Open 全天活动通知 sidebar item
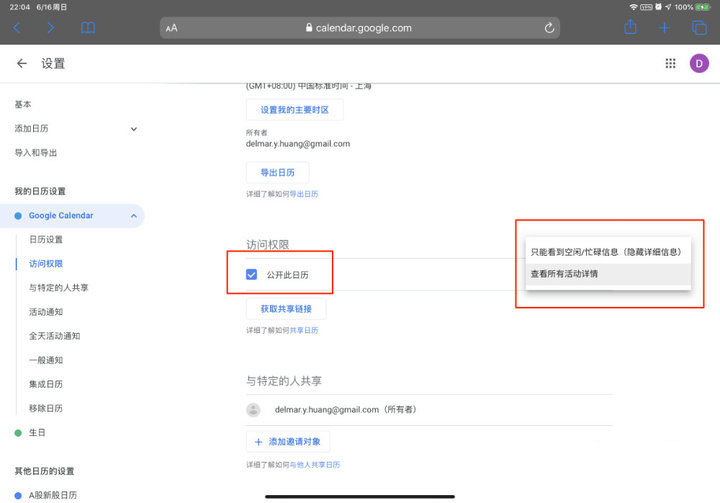Viewport: 720px width, 503px height. [x=55, y=336]
